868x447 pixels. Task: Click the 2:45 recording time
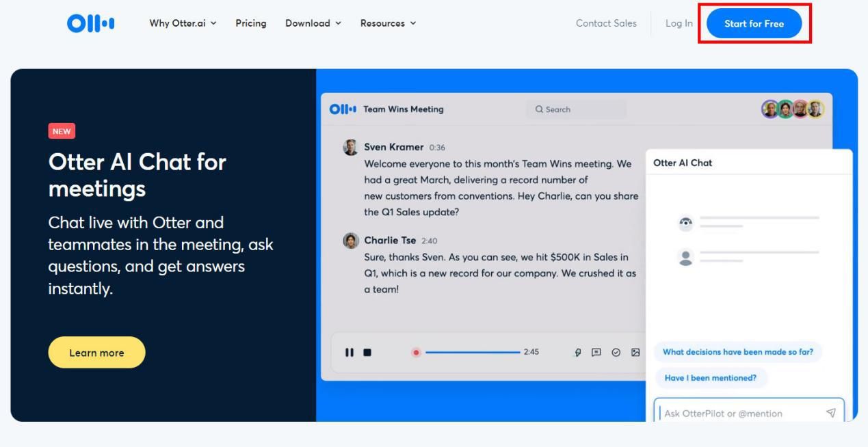point(531,352)
